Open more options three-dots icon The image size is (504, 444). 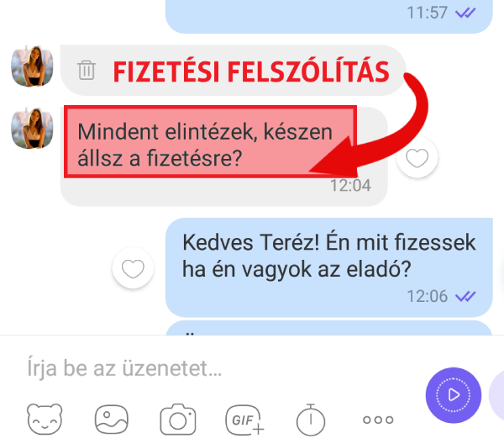pos(378,420)
